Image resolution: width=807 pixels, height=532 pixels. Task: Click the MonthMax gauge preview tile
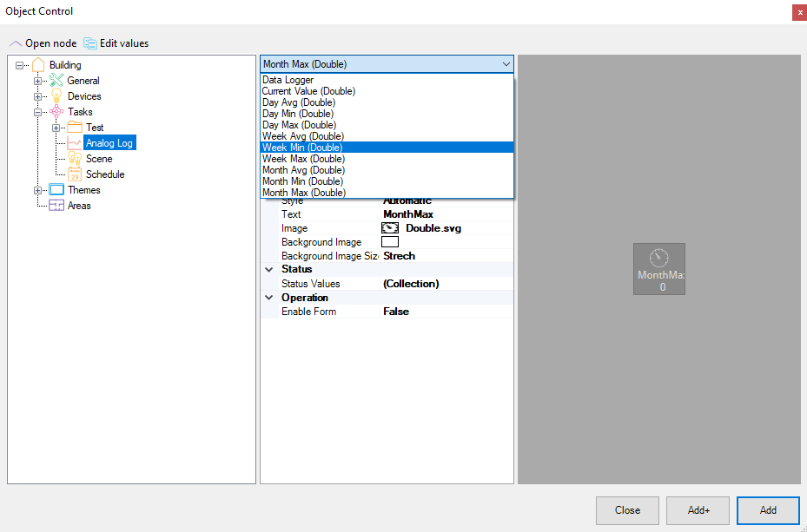click(658, 269)
